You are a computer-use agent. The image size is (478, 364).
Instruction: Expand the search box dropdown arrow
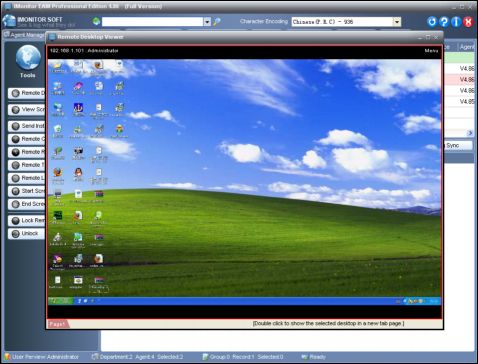point(207,22)
